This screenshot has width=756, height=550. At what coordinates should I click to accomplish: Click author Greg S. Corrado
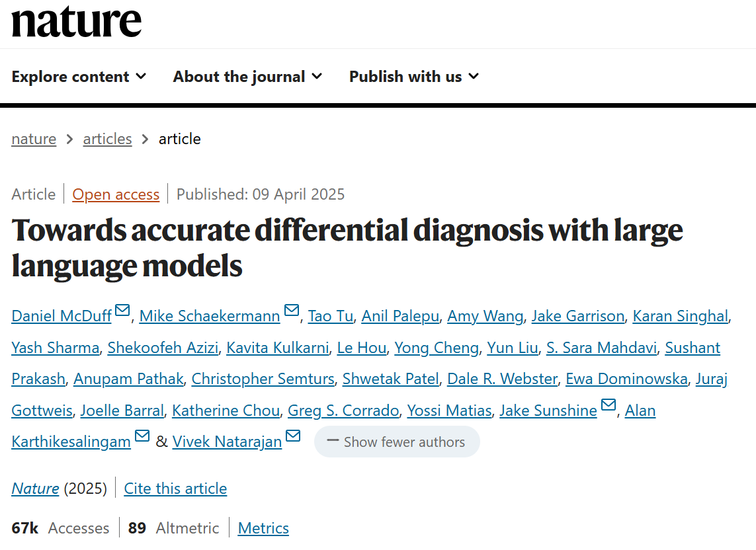pyautogui.click(x=343, y=411)
